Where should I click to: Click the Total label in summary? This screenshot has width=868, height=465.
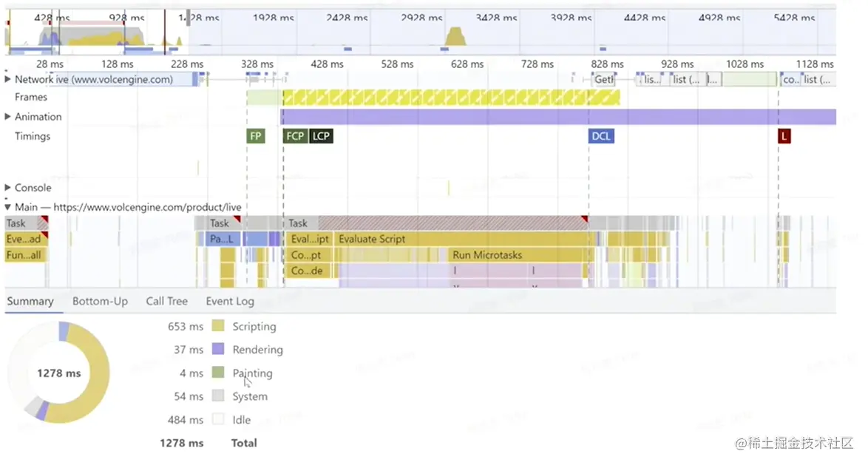244,443
